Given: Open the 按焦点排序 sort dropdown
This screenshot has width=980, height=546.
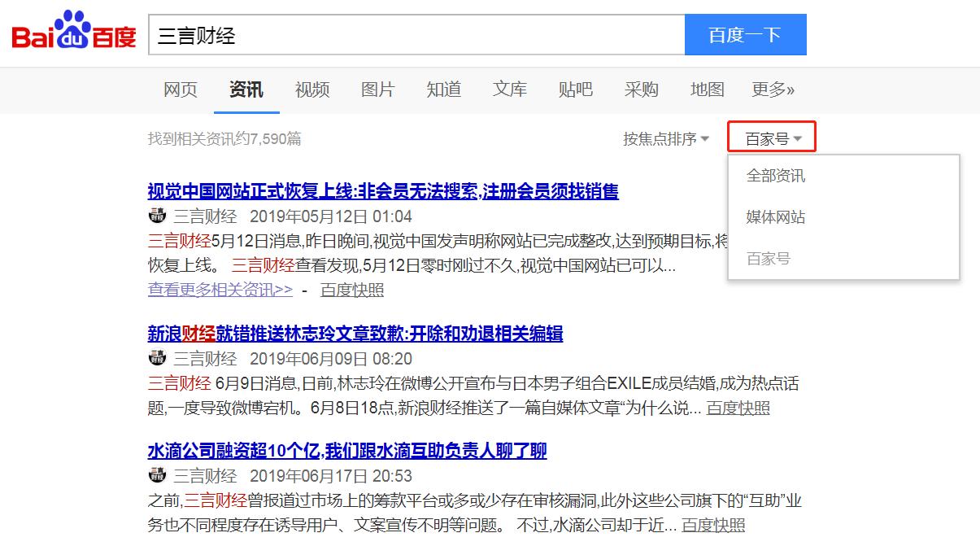Looking at the screenshot, I should [x=665, y=139].
